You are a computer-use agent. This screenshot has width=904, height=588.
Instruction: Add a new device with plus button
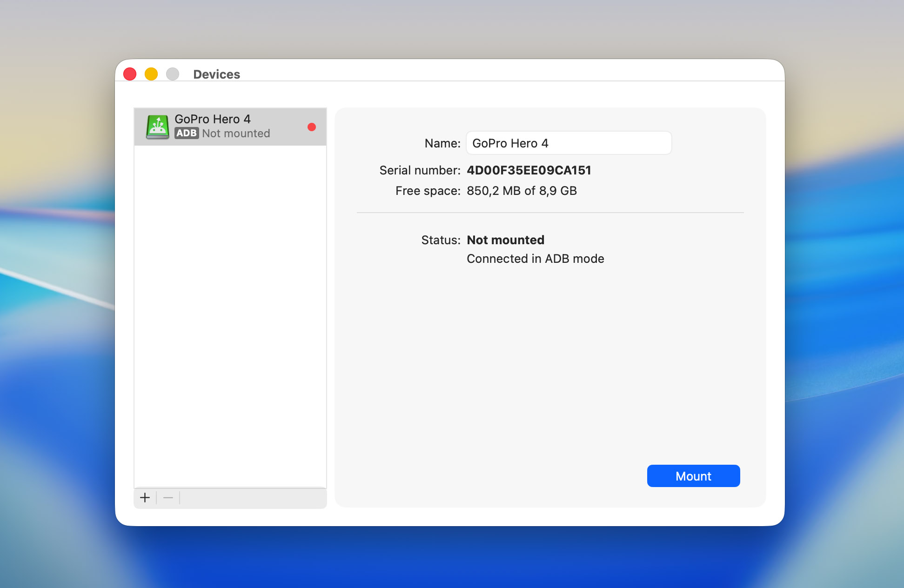(145, 498)
